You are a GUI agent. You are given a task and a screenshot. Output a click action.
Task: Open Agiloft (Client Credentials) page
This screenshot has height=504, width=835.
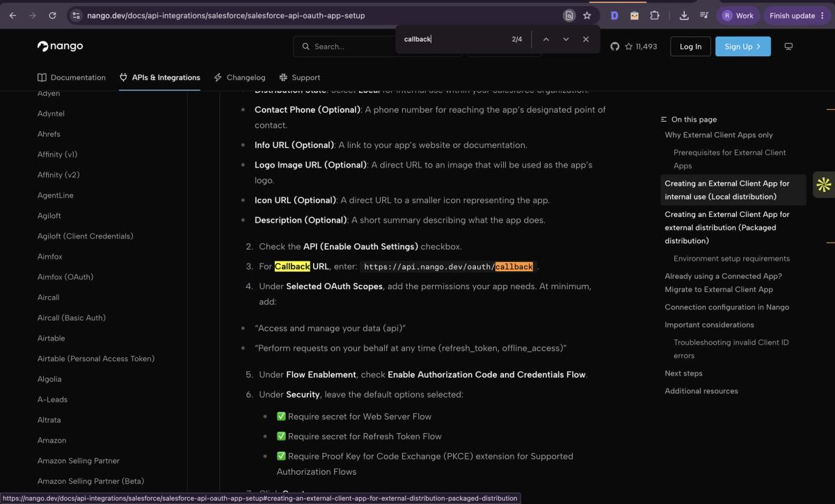pyautogui.click(x=85, y=236)
